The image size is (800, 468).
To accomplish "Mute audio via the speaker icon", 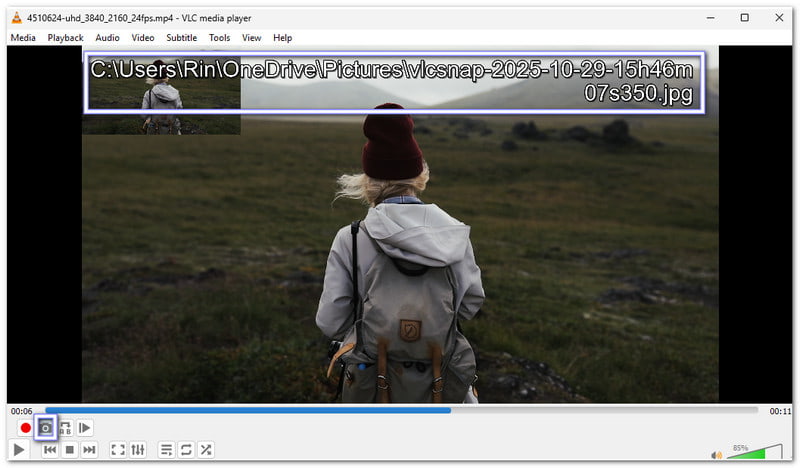I will pos(716,455).
